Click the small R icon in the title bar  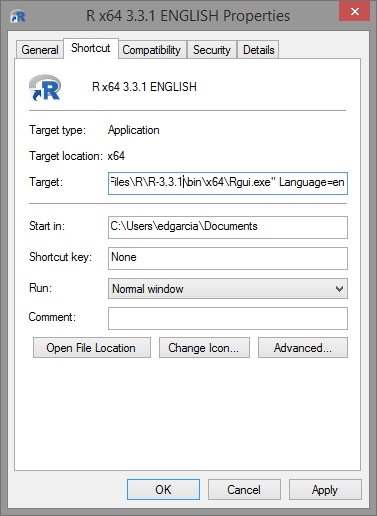tap(18, 16)
